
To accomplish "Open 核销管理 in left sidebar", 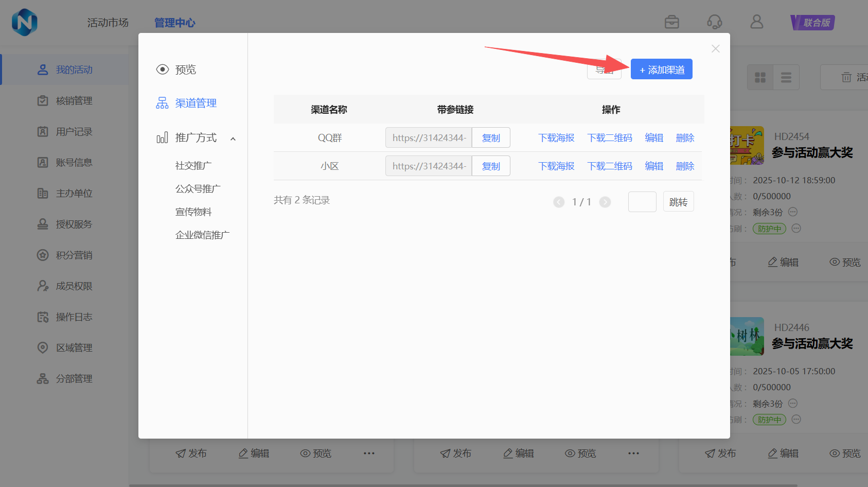I will [x=74, y=101].
